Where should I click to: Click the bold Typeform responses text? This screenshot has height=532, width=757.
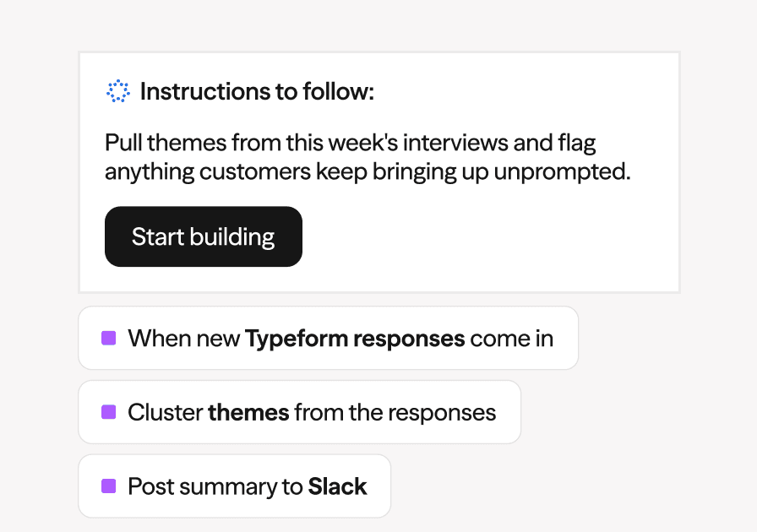pyautogui.click(x=355, y=339)
